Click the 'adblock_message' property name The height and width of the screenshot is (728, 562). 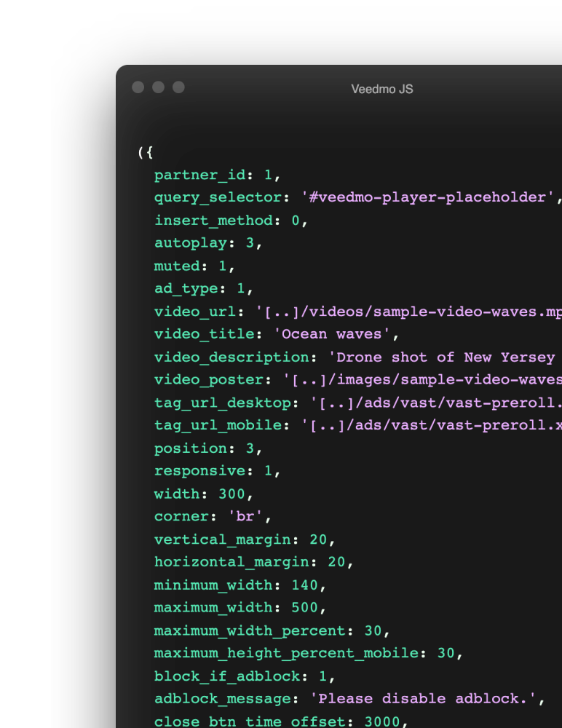point(223,699)
